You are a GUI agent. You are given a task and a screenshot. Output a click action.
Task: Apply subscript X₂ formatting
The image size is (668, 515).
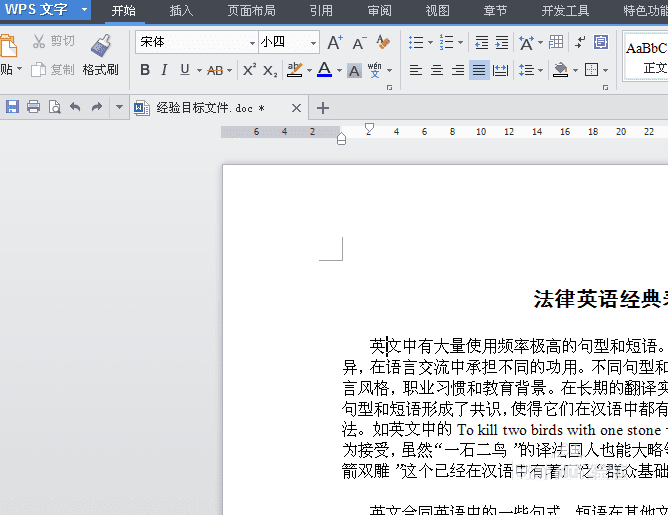click(270, 70)
